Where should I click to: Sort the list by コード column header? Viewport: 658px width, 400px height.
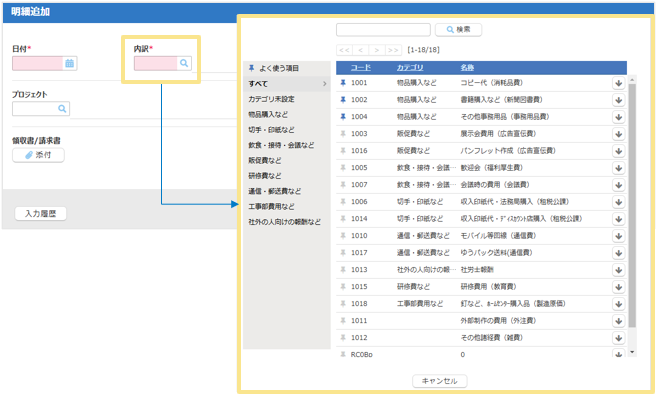tap(360, 67)
